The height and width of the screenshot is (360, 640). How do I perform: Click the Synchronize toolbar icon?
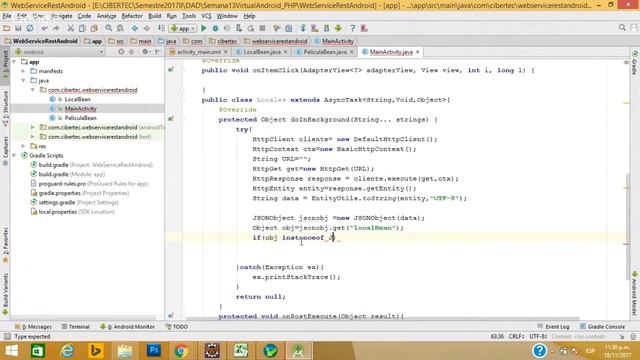click(x=30, y=28)
